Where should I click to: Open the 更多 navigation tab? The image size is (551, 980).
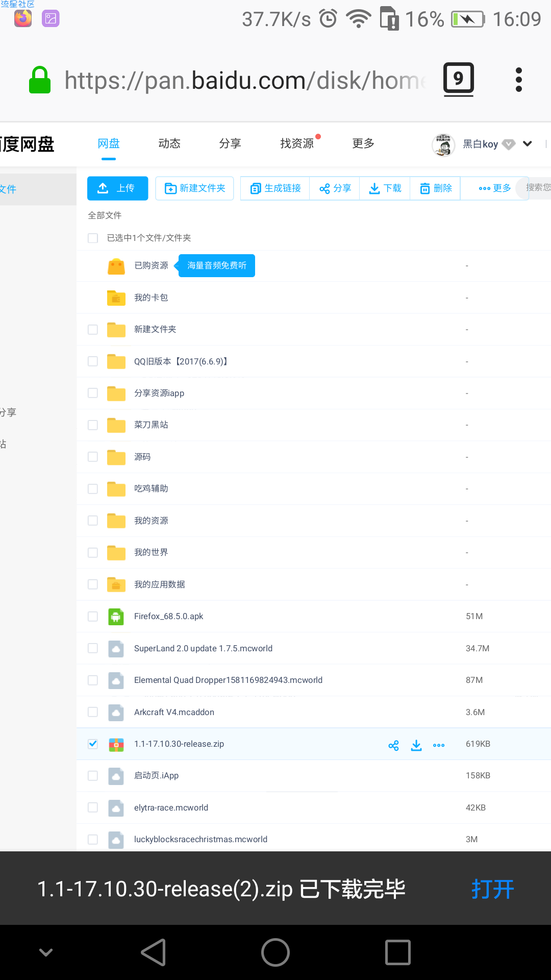[x=363, y=144]
